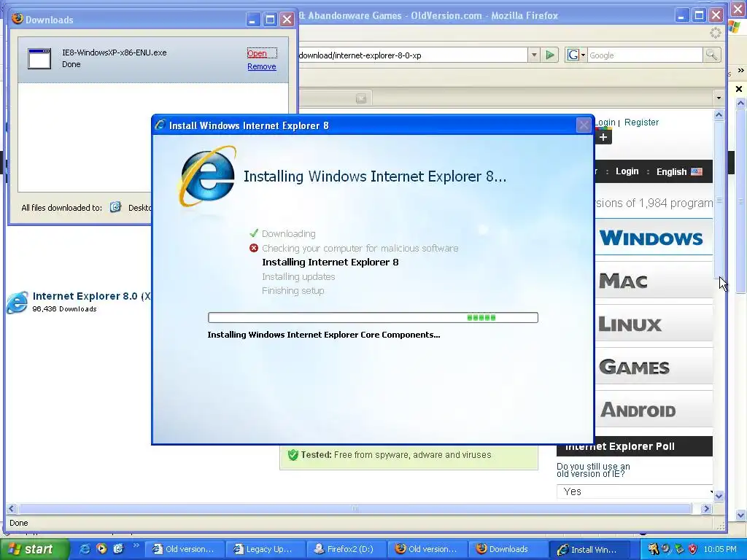Click the Internet Explorer logo in the installer

[207, 176]
